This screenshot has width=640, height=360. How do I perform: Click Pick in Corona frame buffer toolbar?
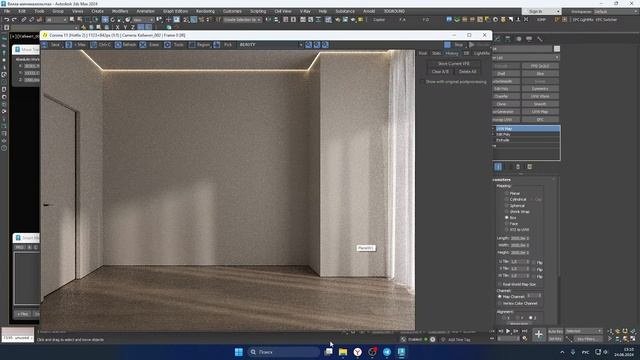[x=223, y=45]
